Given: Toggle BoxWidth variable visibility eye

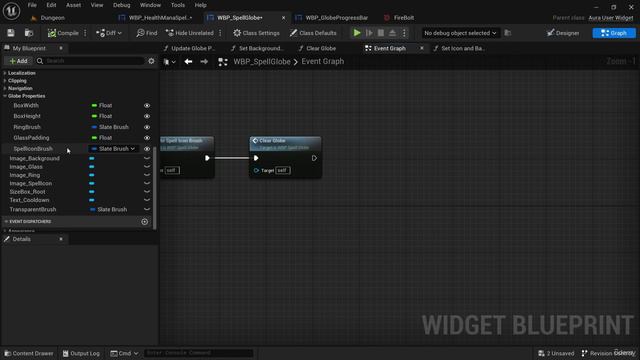Looking at the screenshot, I should tap(147, 106).
